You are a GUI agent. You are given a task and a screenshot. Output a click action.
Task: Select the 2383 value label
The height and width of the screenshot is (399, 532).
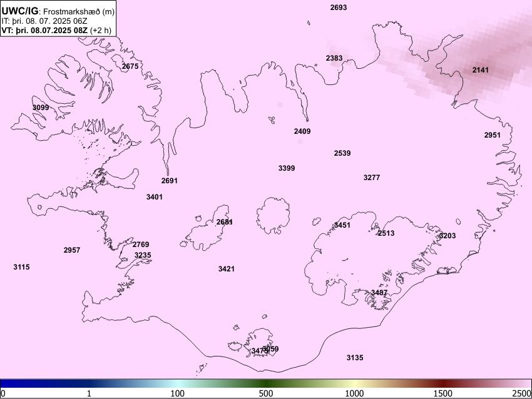[334, 58]
